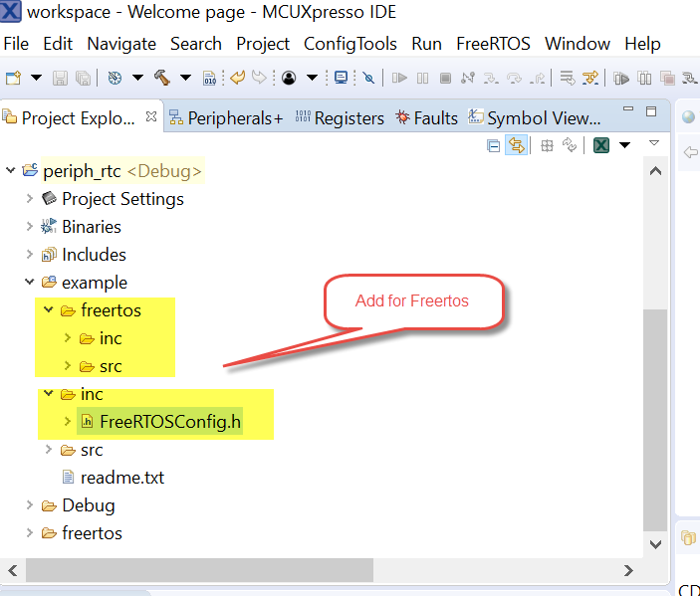This screenshot has width=700, height=596.
Task: Collapse the example folder
Action: pos(30,282)
